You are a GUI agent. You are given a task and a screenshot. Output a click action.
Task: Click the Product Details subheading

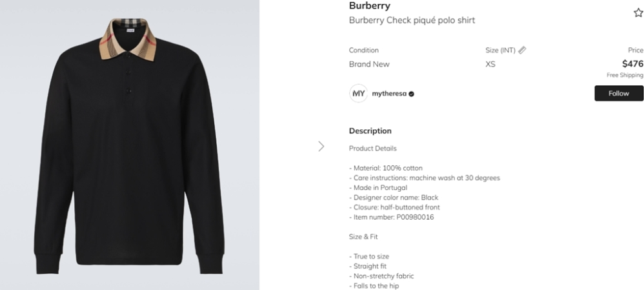pyautogui.click(x=372, y=148)
